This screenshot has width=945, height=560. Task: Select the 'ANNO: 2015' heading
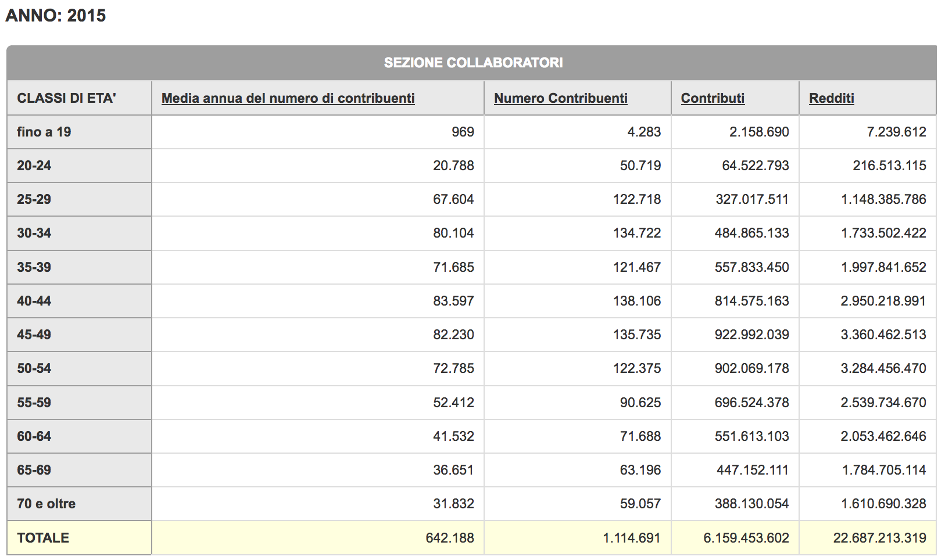tap(56, 16)
